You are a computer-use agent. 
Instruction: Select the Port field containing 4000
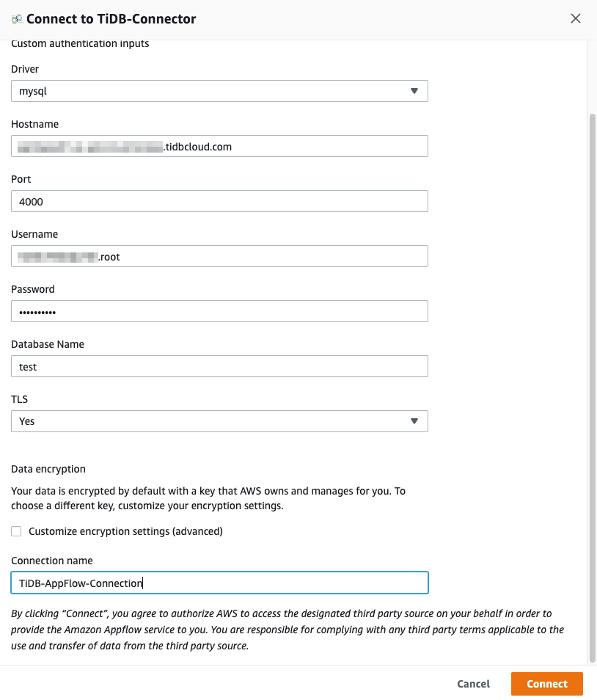220,201
